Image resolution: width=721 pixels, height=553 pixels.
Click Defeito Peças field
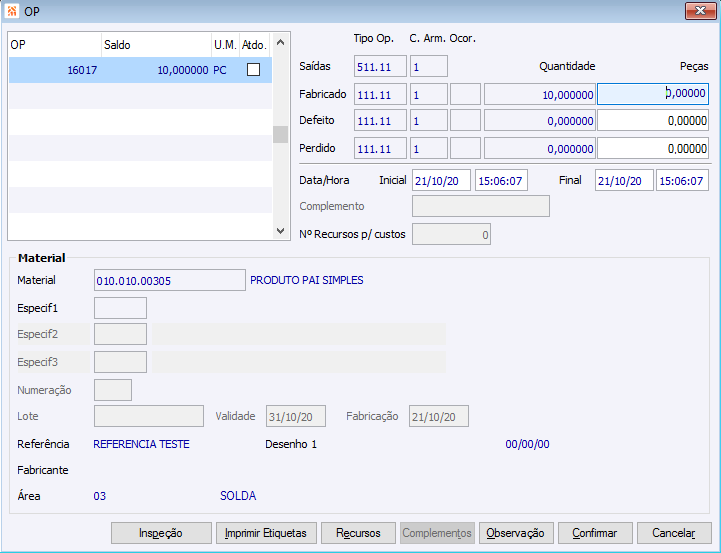click(x=653, y=120)
